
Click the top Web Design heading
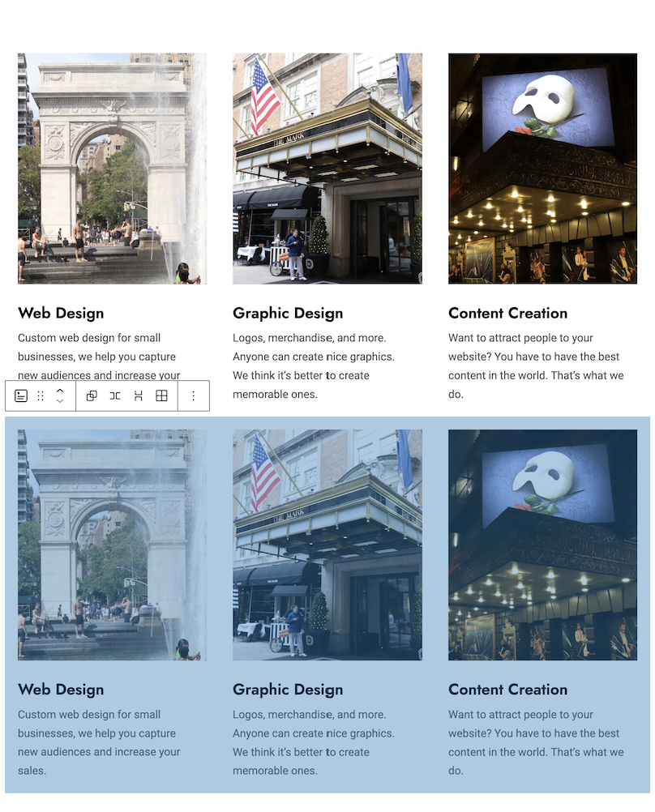pos(61,313)
